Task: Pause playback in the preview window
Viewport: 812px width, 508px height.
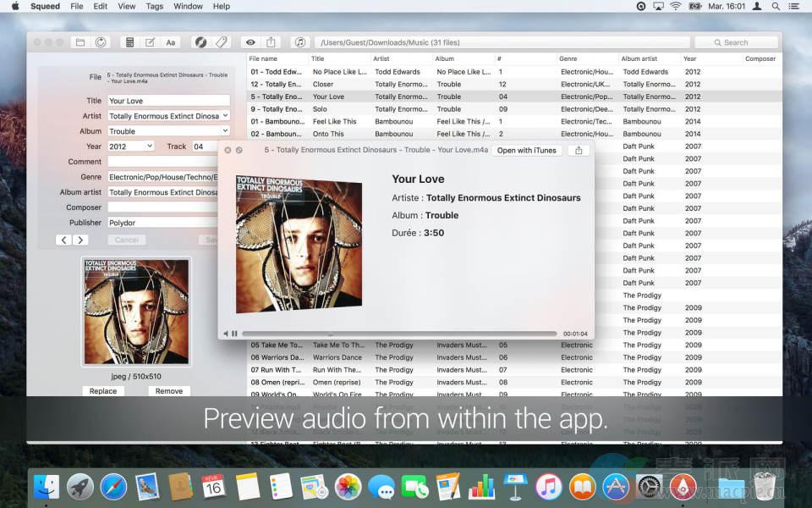Action: [234, 334]
